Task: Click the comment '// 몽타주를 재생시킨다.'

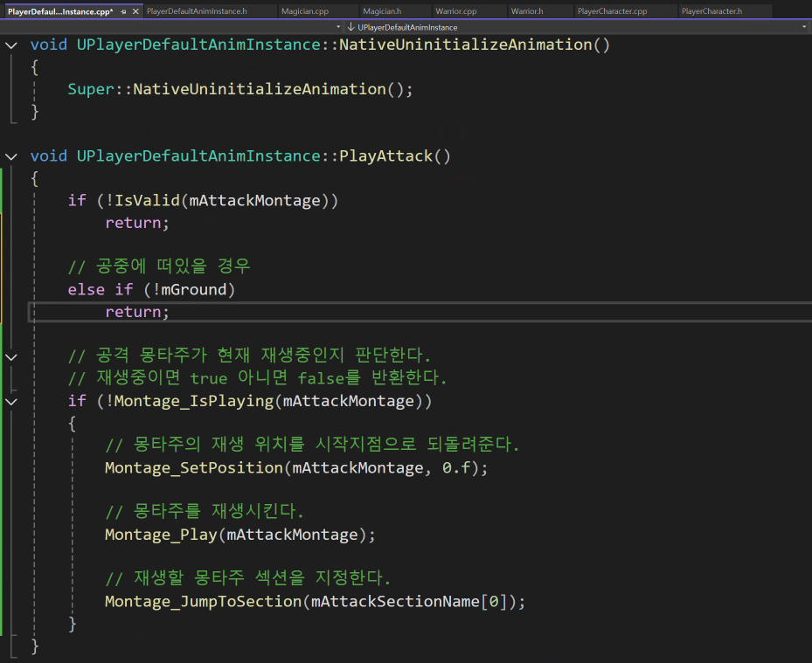Action: click(205, 511)
